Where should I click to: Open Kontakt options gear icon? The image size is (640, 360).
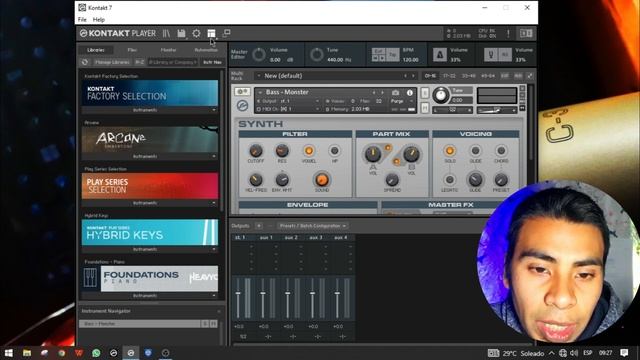coord(196,33)
